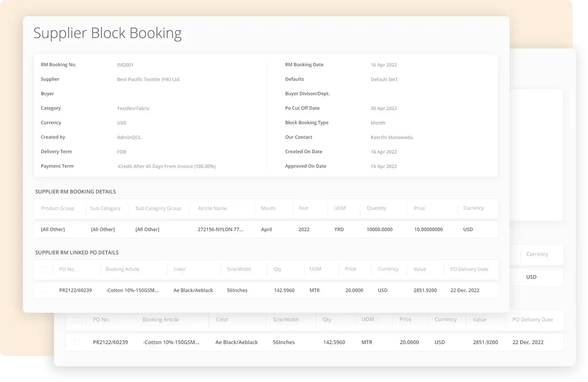
Task: Click the SUPPLIER RM LINKED PO DETAILS heading
Action: tap(77, 252)
